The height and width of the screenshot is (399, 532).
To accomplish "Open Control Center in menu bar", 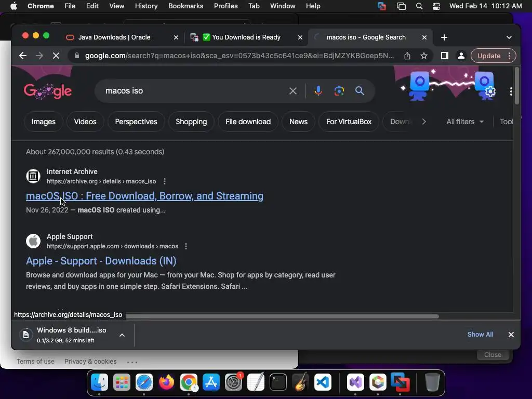I will coord(436,6).
